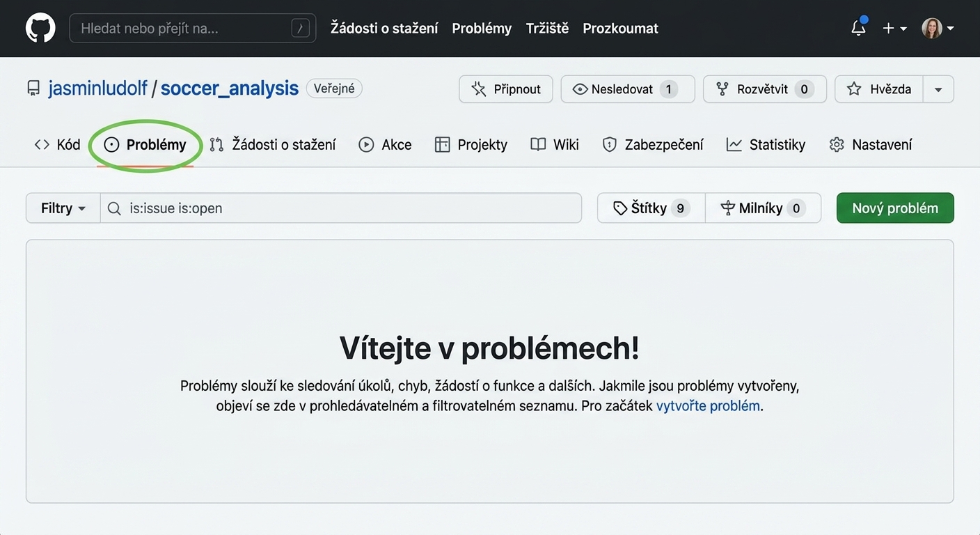
Task: Open the user avatar menu
Action: pos(938,29)
